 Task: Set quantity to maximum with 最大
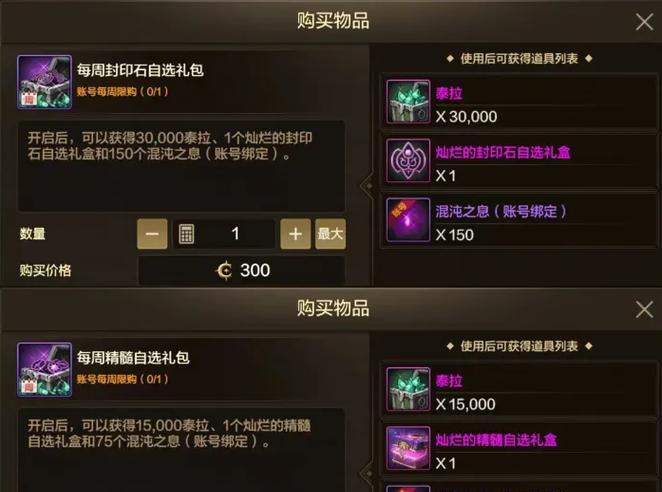point(330,234)
